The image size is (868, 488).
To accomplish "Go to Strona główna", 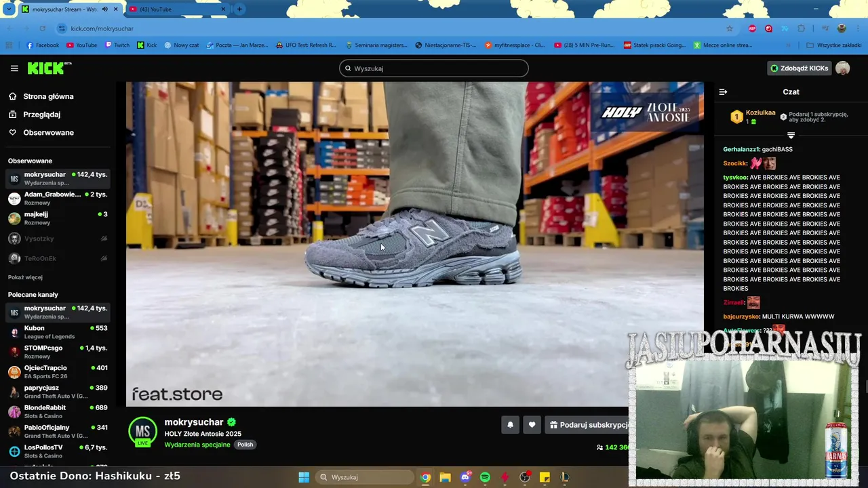I will tap(48, 96).
